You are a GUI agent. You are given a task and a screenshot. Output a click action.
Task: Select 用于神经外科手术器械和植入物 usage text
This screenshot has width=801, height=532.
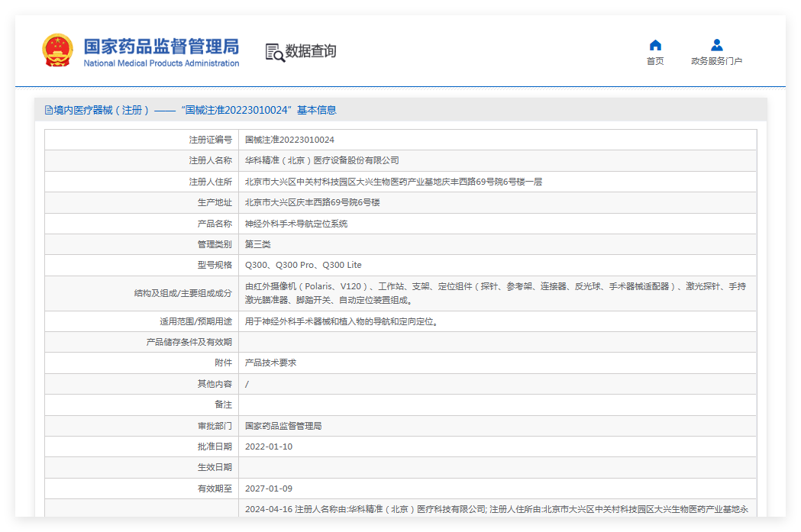pos(342,321)
